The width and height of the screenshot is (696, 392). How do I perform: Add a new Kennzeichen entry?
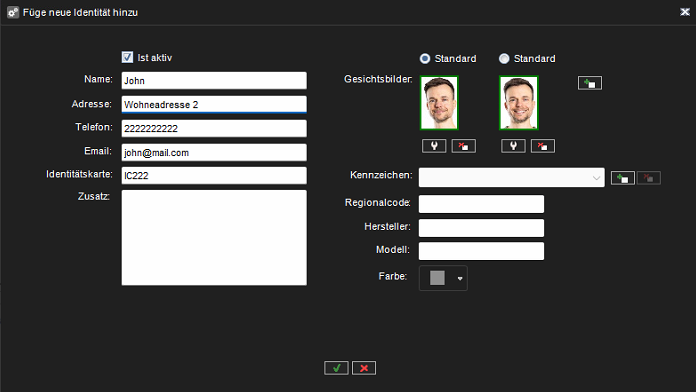(623, 178)
